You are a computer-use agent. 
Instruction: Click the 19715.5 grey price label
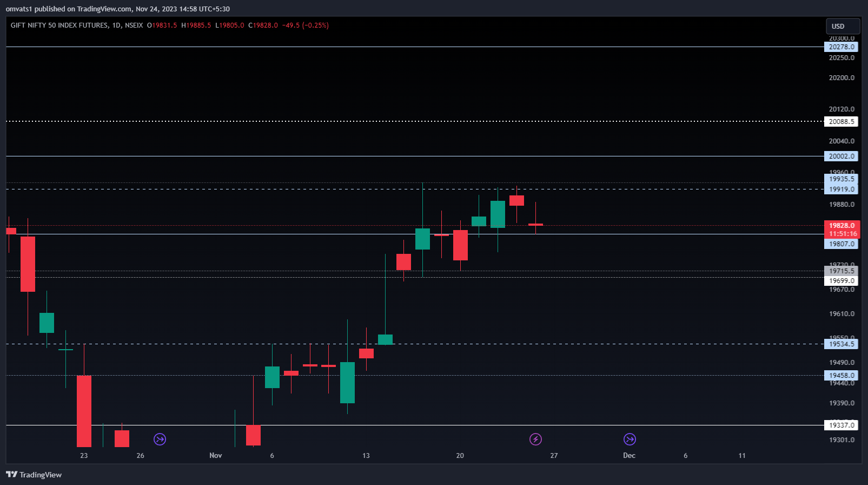click(x=842, y=271)
